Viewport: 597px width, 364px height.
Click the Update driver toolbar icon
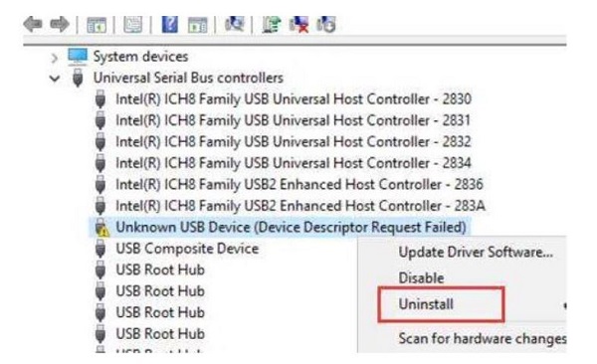point(272,25)
